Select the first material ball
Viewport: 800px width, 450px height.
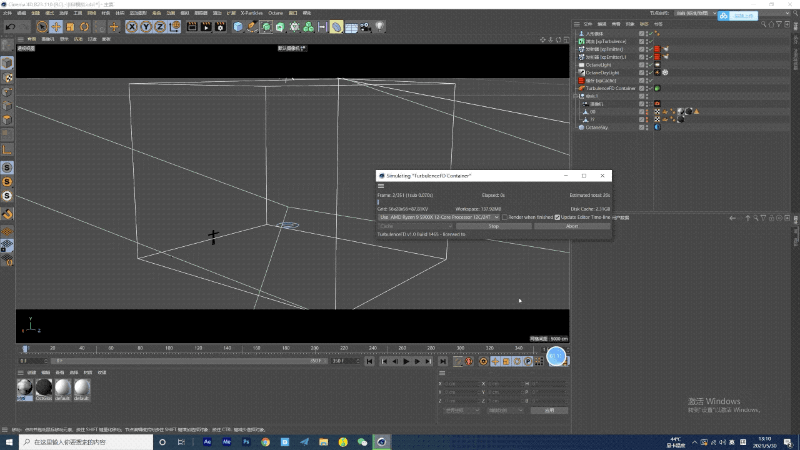click(x=24, y=389)
